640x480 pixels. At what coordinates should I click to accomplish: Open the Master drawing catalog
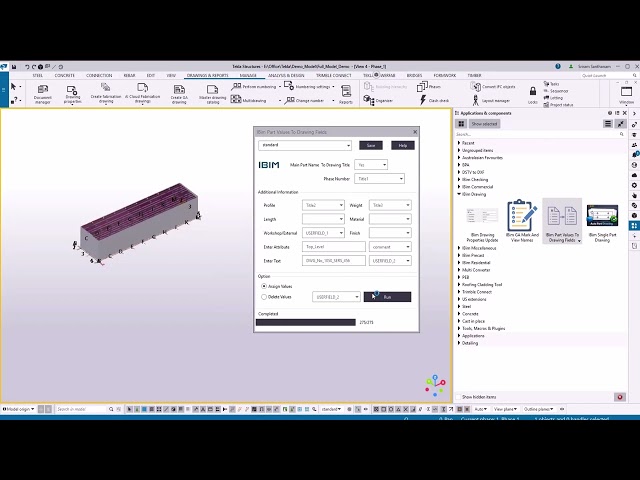pos(213,94)
